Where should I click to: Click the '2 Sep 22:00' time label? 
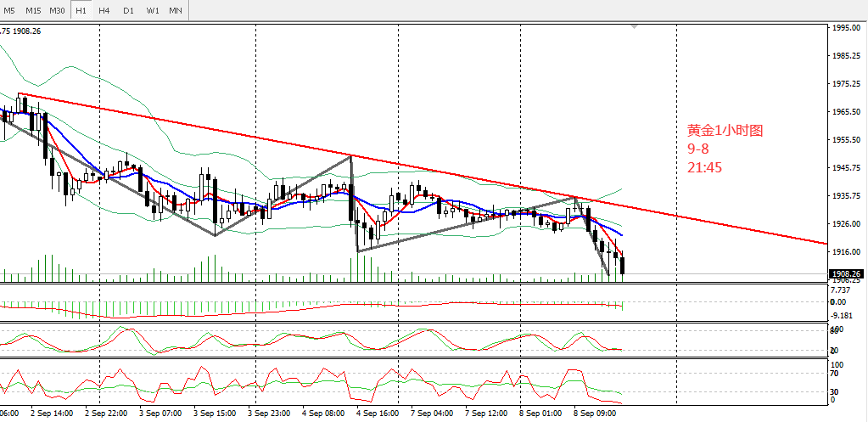pyautogui.click(x=104, y=414)
